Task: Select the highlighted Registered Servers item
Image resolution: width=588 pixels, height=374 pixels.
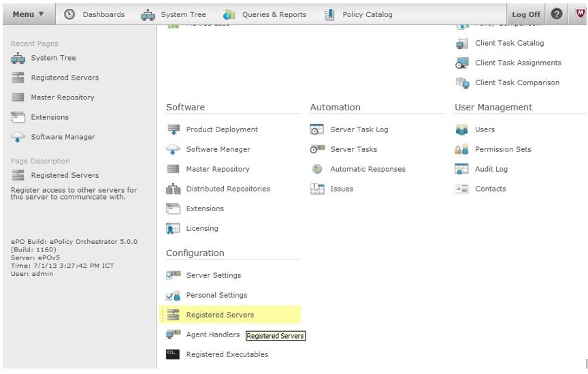Action: pos(220,315)
